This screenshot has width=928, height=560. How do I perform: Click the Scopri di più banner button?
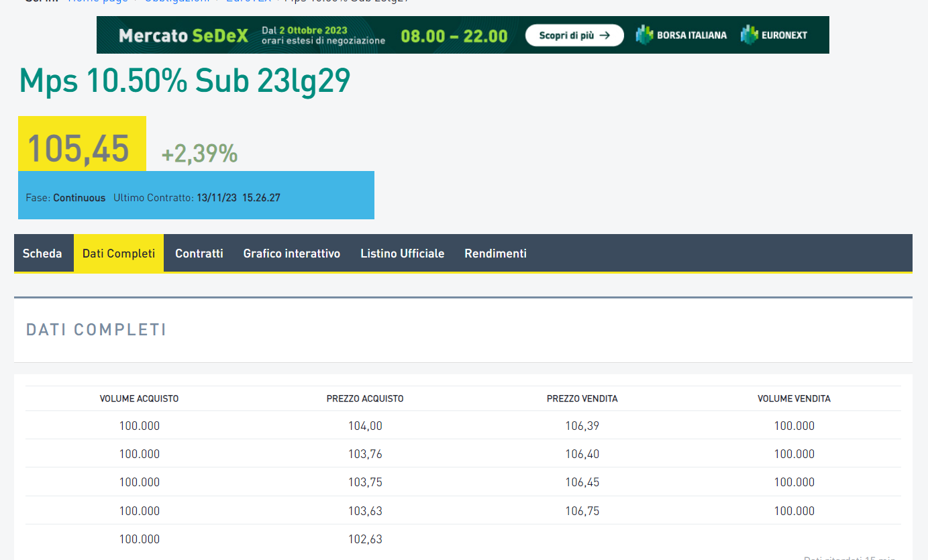[x=574, y=36]
